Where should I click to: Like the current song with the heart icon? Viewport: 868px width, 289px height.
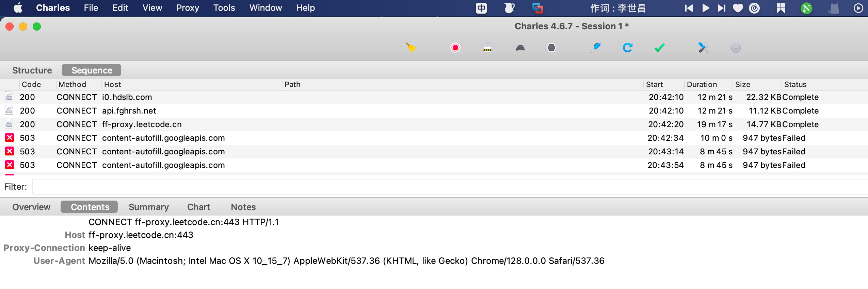[x=738, y=8]
